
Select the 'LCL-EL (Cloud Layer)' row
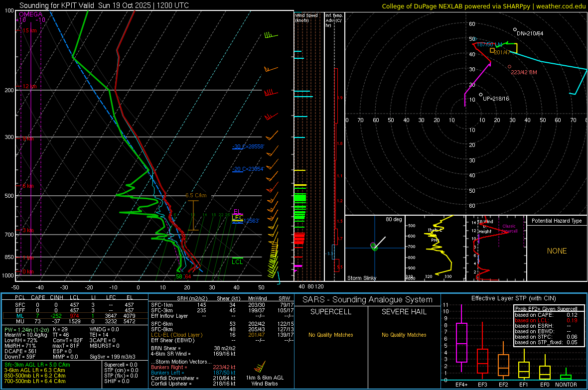(222, 335)
